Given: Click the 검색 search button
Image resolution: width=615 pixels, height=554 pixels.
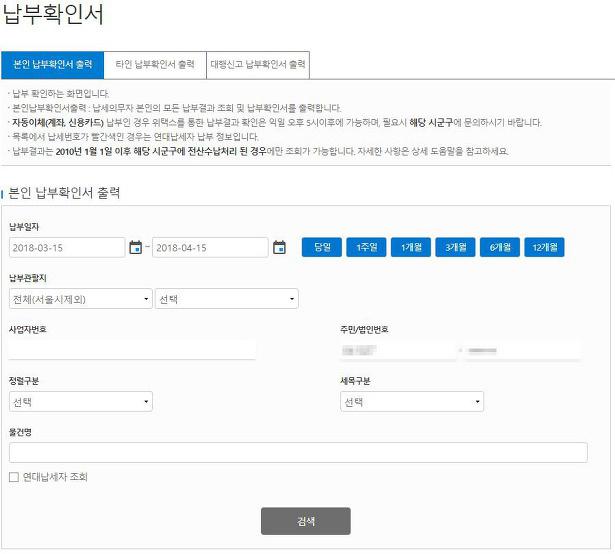Looking at the screenshot, I should [x=306, y=521].
